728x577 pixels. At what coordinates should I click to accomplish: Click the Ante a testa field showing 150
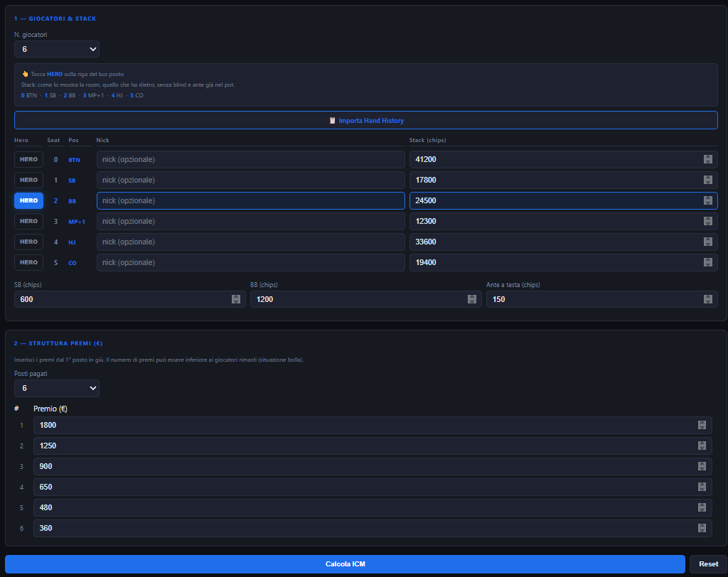tap(601, 299)
